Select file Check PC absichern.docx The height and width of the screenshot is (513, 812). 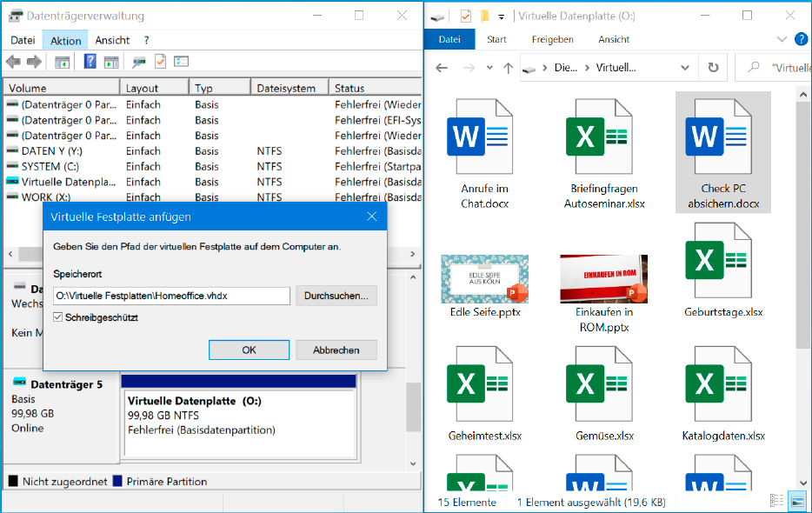(x=723, y=152)
